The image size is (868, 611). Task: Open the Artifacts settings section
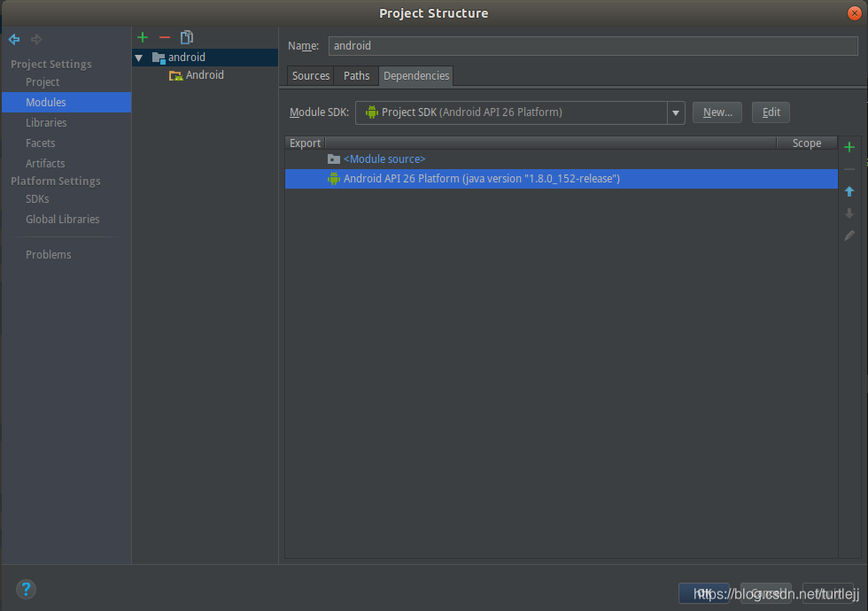45,164
